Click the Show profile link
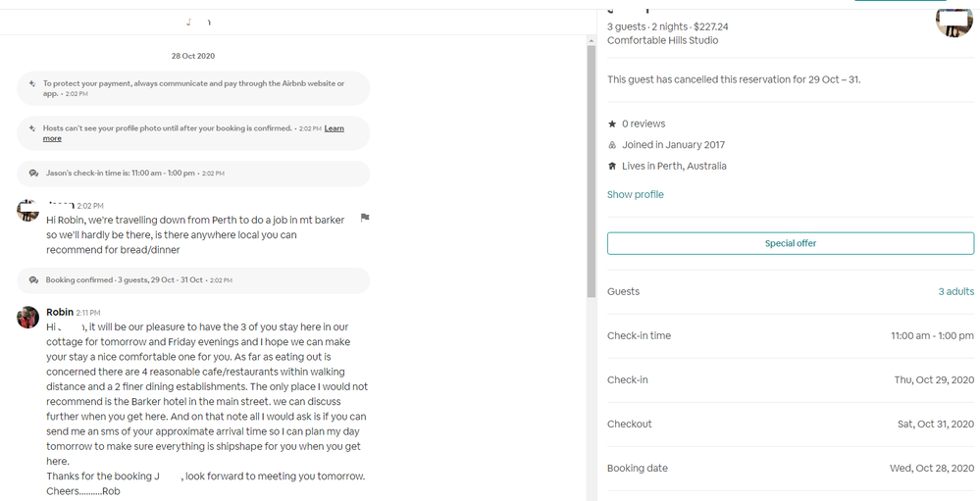Viewport: 980px width, 501px height. tap(635, 194)
